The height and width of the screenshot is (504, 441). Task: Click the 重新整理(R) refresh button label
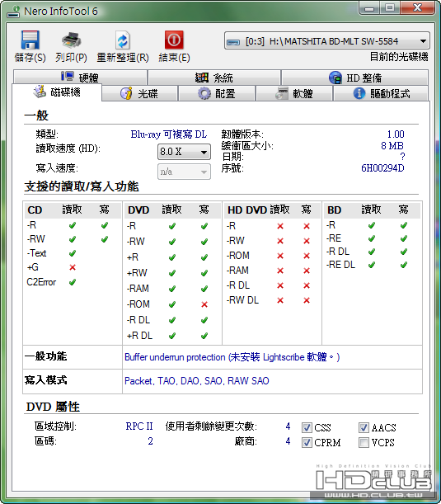point(123,58)
